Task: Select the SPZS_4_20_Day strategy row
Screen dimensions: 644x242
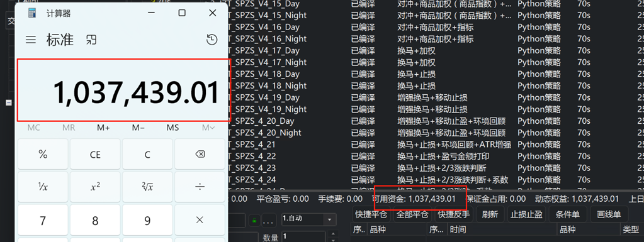Action: tap(436, 121)
